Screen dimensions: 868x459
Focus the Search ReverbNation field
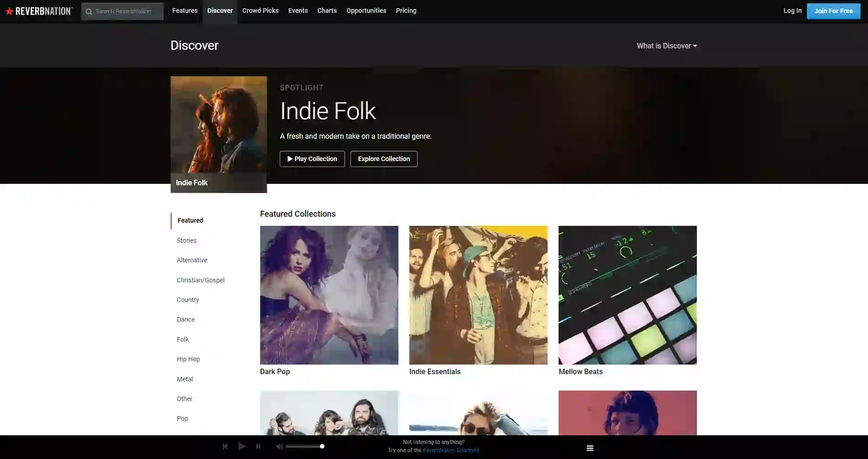(x=122, y=11)
